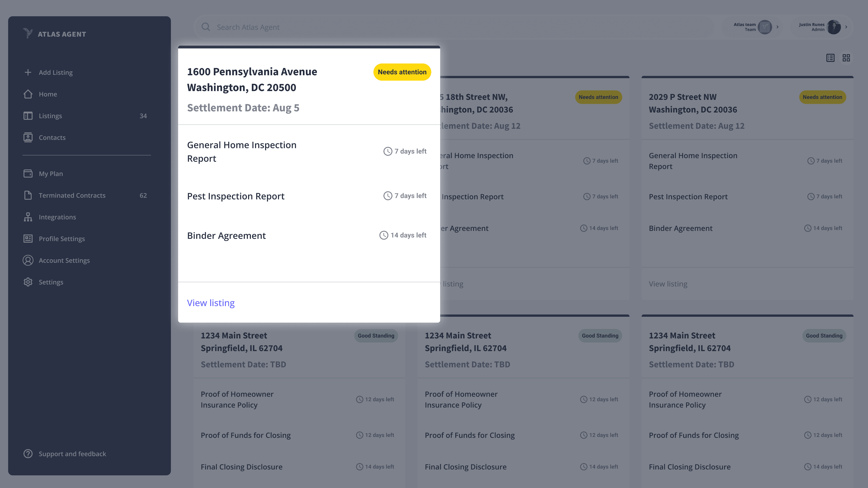Switch to grid view layout
The image size is (868, 488).
click(x=846, y=58)
